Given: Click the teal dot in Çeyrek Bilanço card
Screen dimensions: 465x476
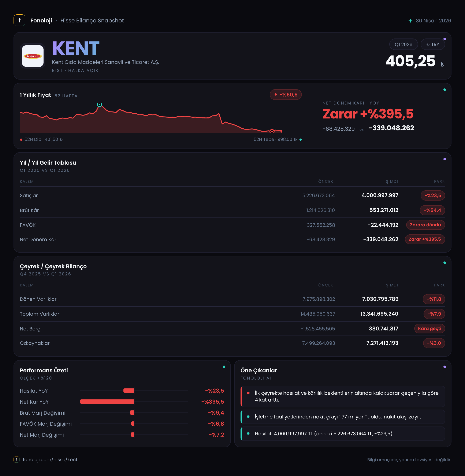Looking at the screenshot, I should click(444, 263).
